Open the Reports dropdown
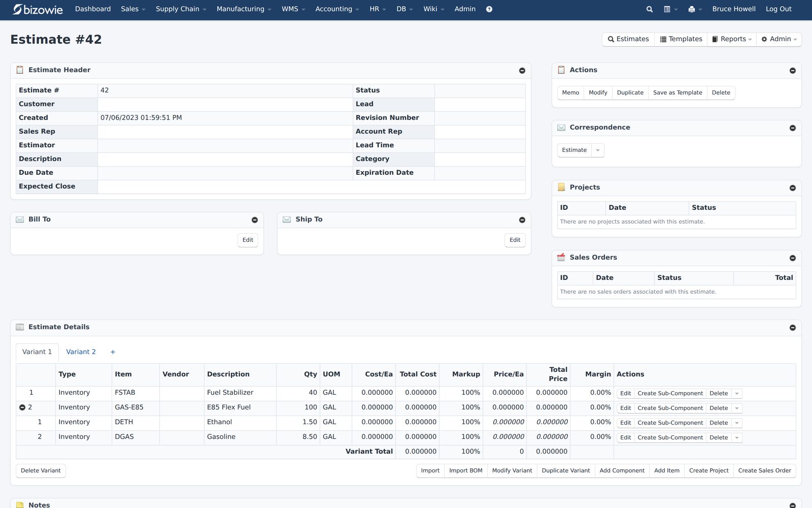The height and width of the screenshot is (508, 812). 732,39
